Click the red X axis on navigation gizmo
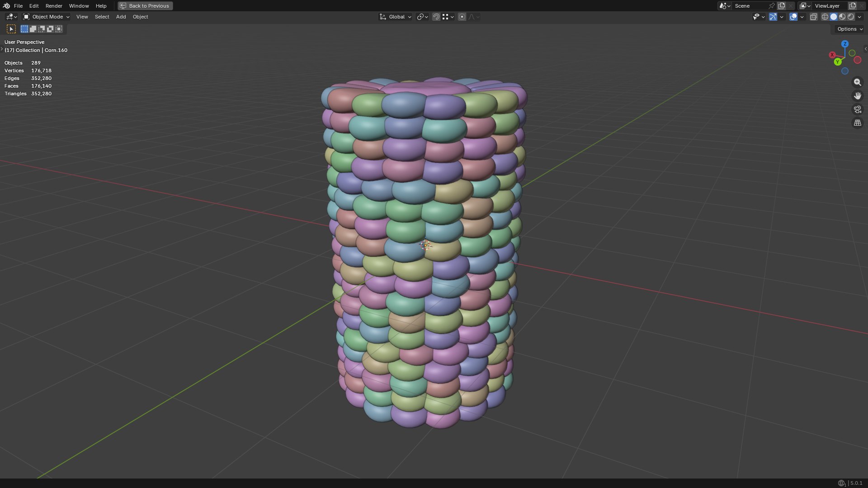The width and height of the screenshot is (868, 488). click(x=832, y=55)
